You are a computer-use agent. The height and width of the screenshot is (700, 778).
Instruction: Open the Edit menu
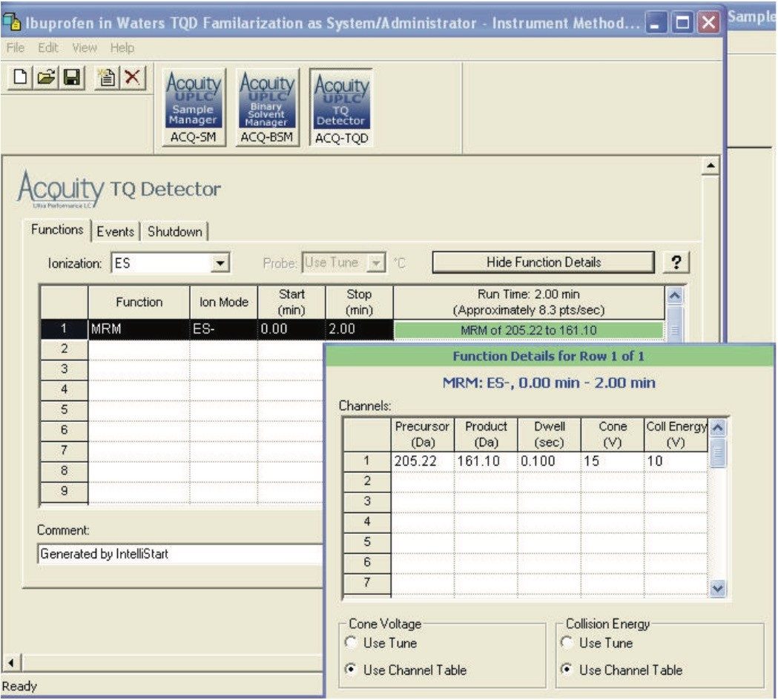pos(47,47)
